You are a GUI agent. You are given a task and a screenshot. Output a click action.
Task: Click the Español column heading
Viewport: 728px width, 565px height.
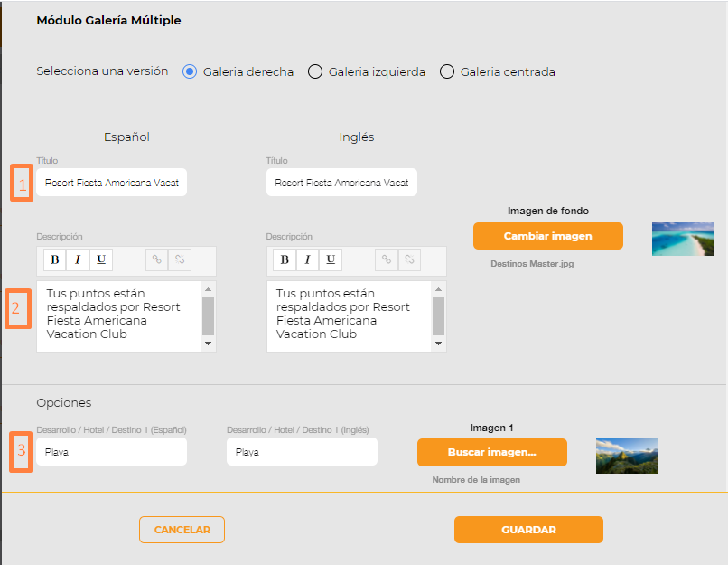[126, 137]
